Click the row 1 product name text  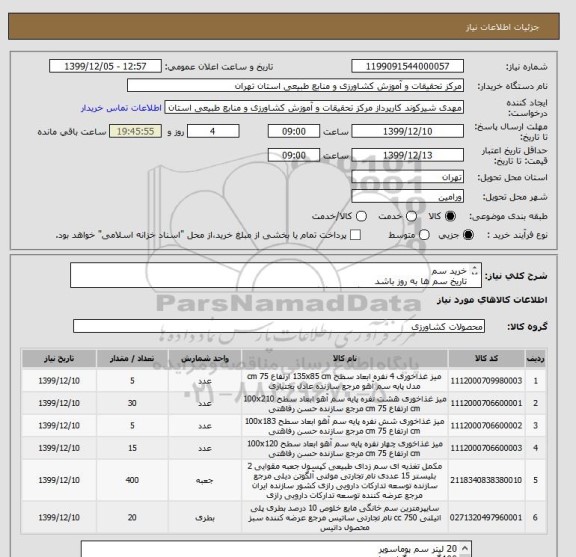point(345,381)
